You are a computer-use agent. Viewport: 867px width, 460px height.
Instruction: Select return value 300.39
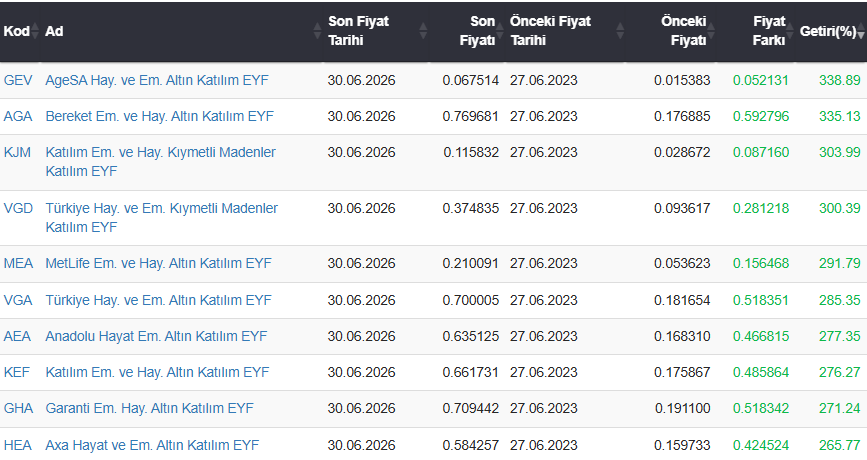point(839,208)
